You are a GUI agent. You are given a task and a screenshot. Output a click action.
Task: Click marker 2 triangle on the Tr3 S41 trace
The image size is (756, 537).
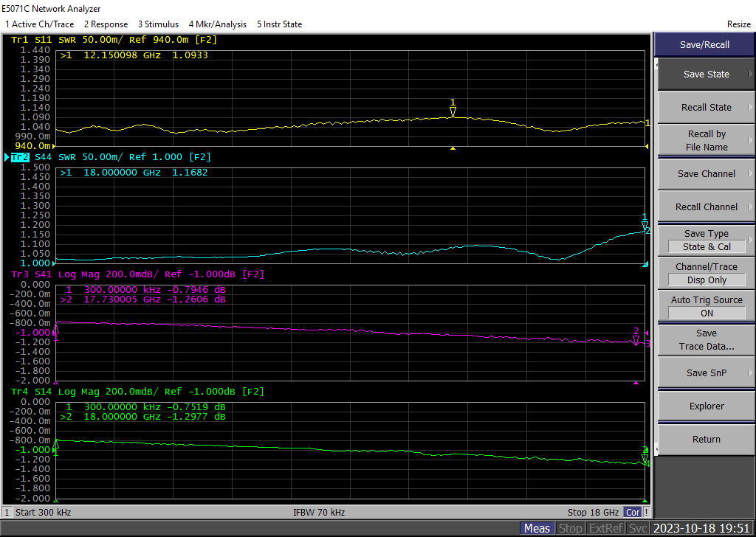point(636,340)
